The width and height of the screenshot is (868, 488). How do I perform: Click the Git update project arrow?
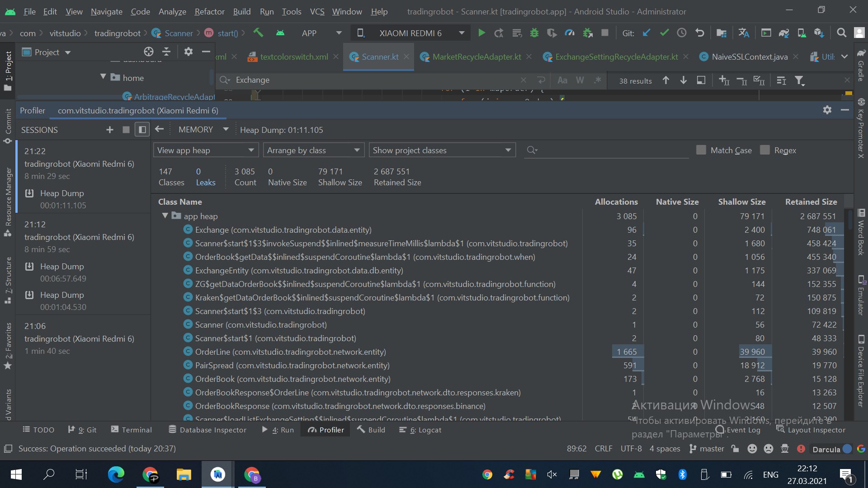pyautogui.click(x=646, y=33)
